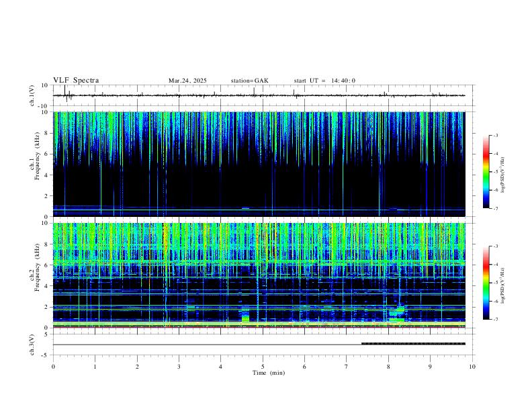Click time axis tick "4"
The image size is (532, 411).
220,367
